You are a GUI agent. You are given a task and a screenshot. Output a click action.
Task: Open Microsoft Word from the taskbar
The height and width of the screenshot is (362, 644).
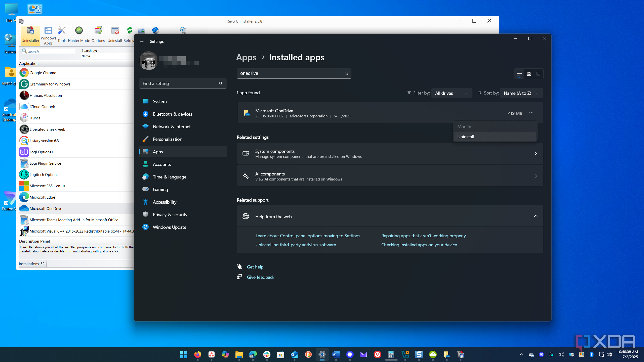tap(336, 354)
